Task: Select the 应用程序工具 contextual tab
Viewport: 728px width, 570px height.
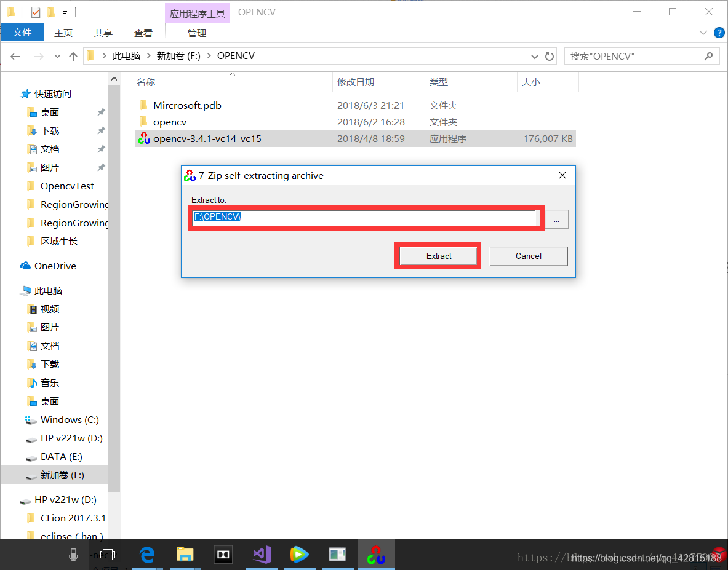Action: (198, 14)
